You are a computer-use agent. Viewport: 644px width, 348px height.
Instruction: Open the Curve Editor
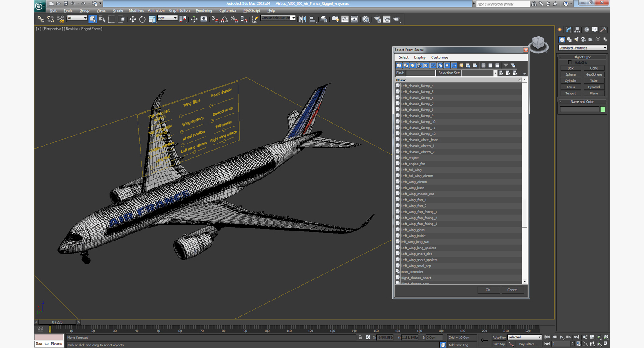coord(345,19)
